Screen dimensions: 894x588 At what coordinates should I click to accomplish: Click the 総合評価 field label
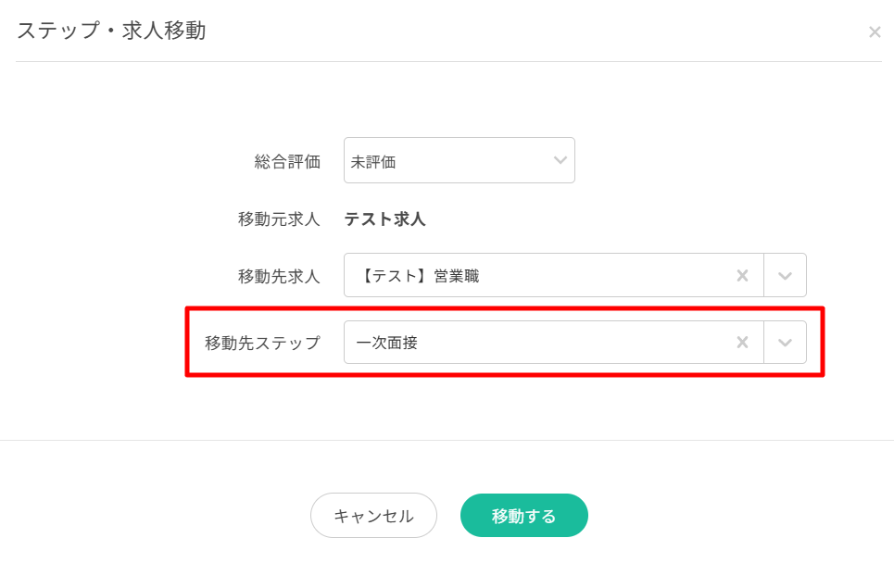287,162
